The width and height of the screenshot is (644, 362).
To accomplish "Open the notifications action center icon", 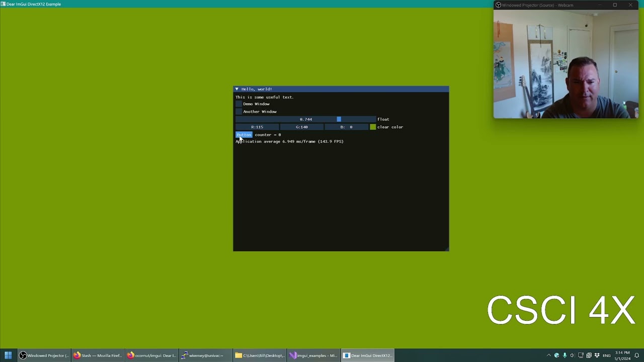I will click(x=637, y=355).
